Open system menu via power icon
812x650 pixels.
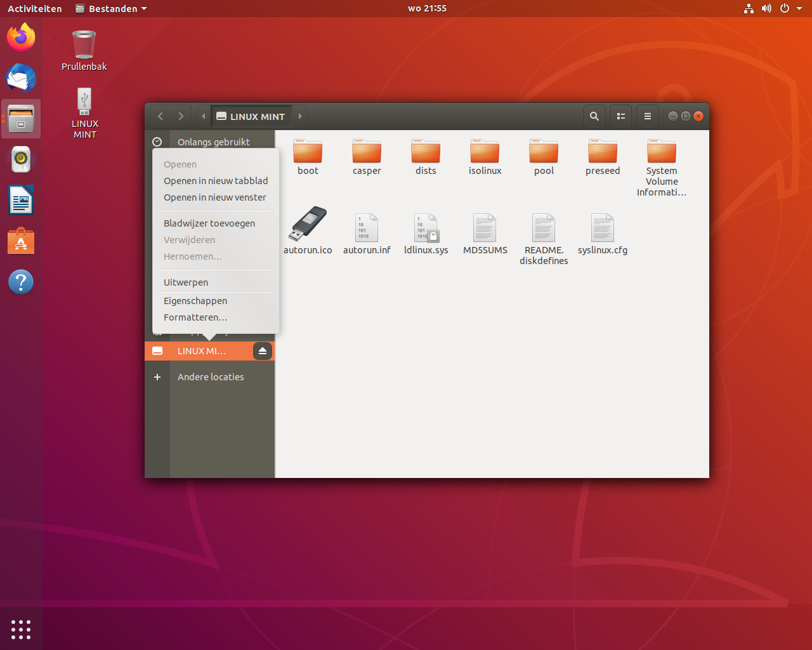tap(785, 8)
